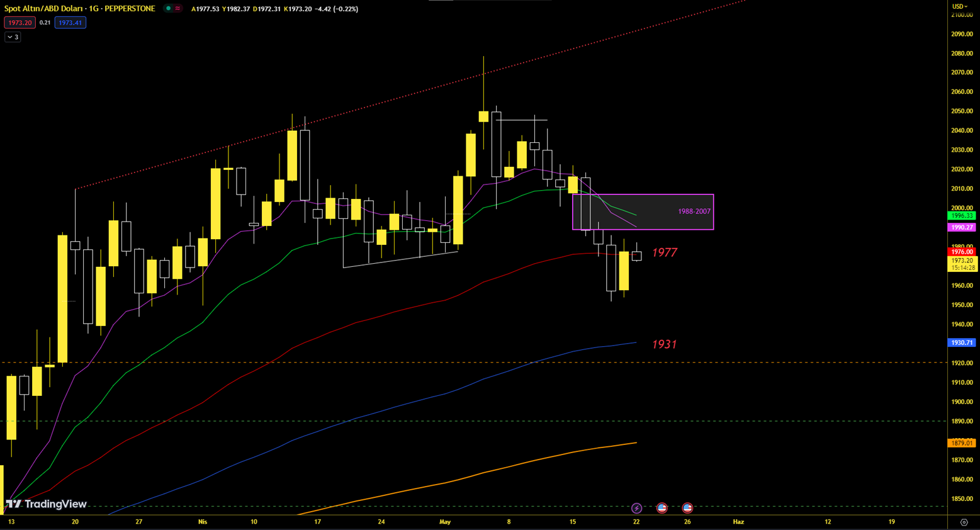Open symbol search via Spot Altın/ABD Doları title
The height and width of the screenshot is (530, 980).
click(x=79, y=9)
